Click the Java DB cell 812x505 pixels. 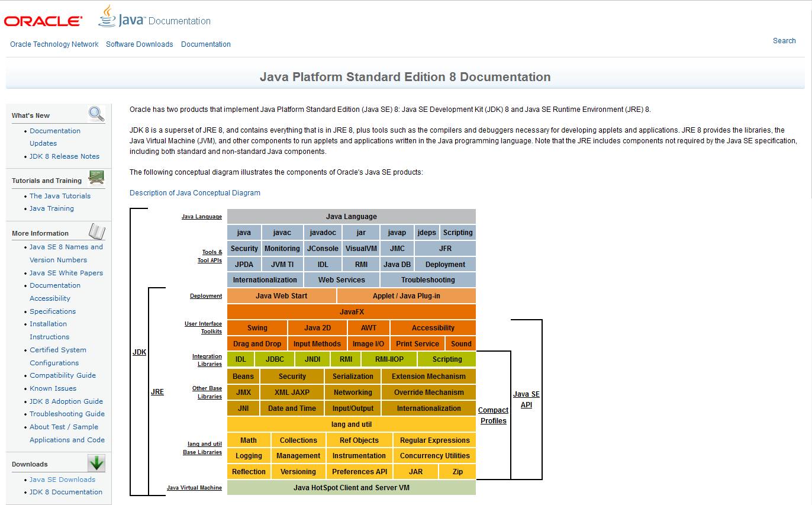point(397,265)
